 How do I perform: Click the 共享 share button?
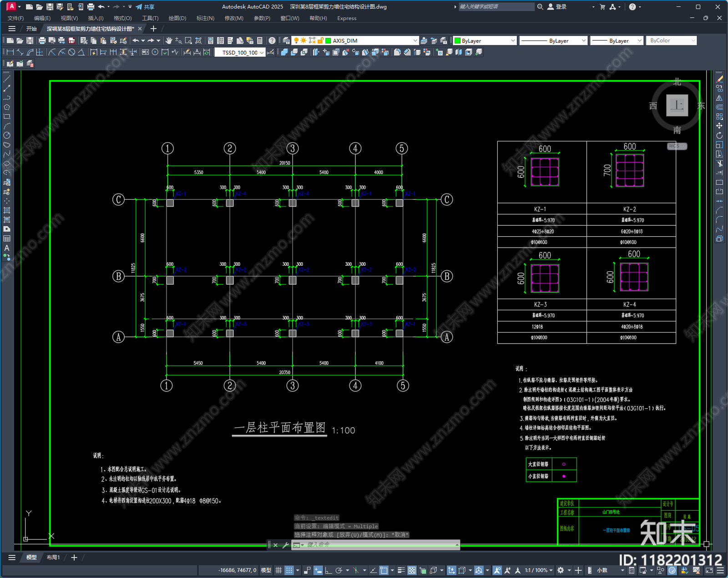[145, 7]
